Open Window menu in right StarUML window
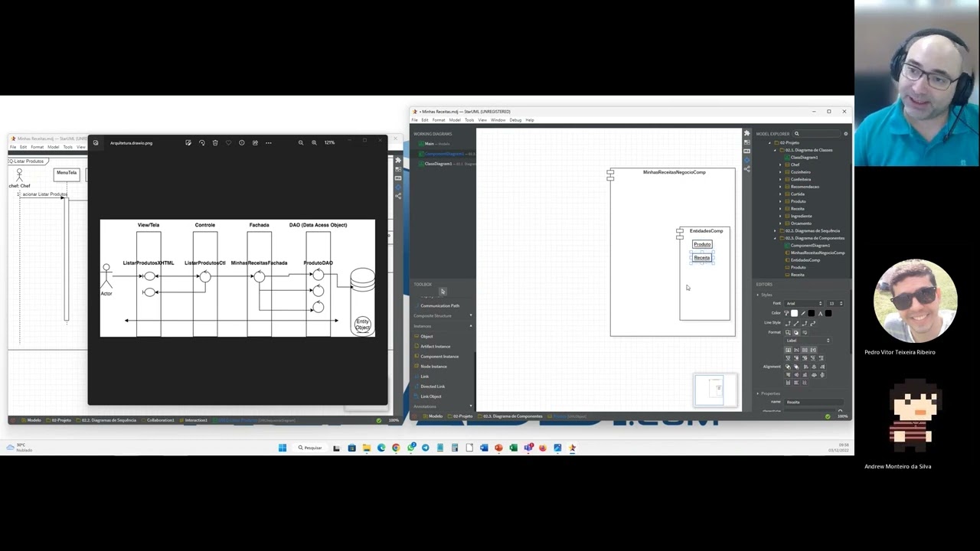This screenshot has height=551, width=980. coord(498,120)
